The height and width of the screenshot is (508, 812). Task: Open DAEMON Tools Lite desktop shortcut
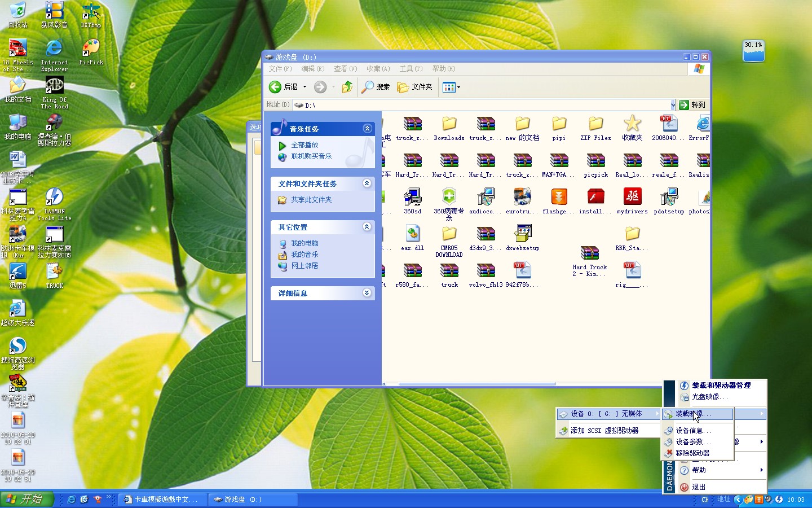pos(54,198)
